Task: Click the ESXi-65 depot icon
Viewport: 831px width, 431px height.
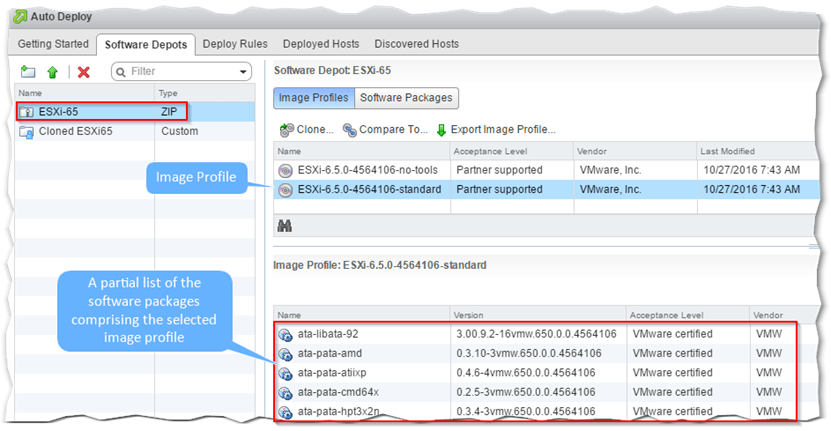Action: [x=26, y=112]
